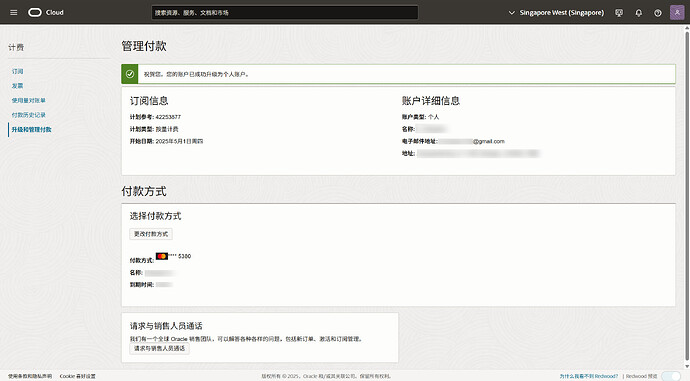
Task: Open the hamburger navigation menu
Action: [14, 12]
